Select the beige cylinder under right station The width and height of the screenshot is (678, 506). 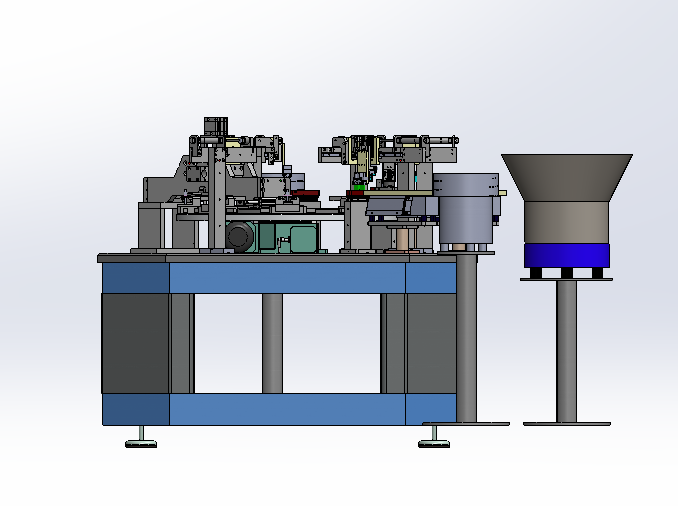click(403, 240)
